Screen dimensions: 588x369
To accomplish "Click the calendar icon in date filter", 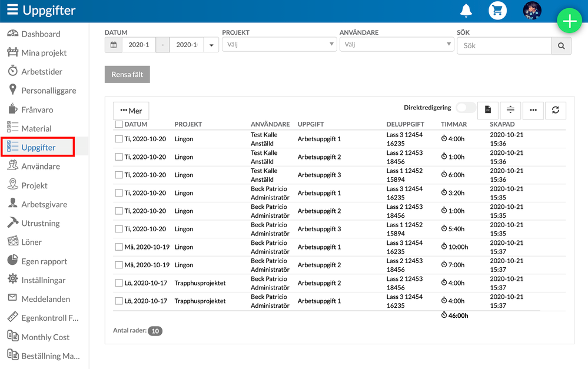I will click(x=113, y=45).
